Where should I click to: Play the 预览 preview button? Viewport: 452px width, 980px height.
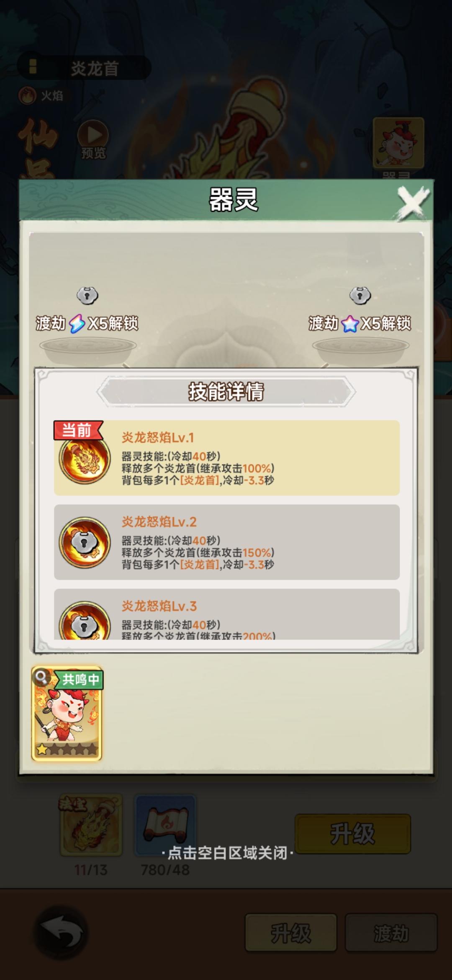pyautogui.click(x=93, y=140)
